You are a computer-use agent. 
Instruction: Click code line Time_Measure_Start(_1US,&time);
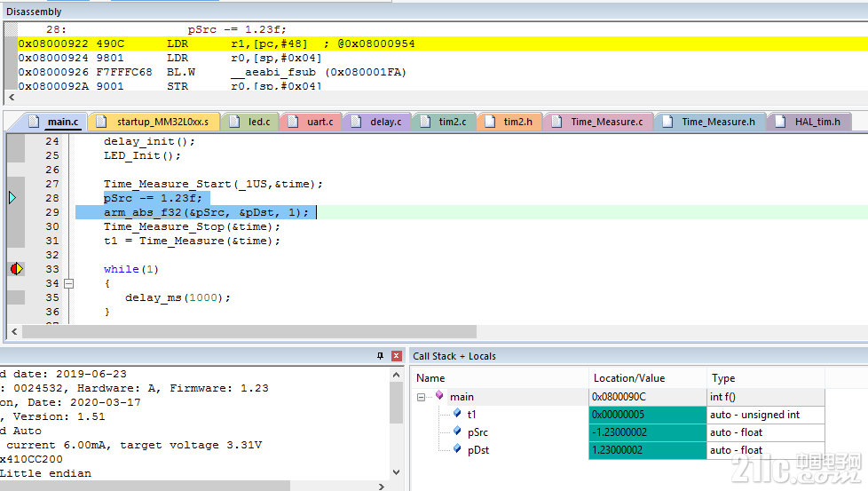pos(213,184)
